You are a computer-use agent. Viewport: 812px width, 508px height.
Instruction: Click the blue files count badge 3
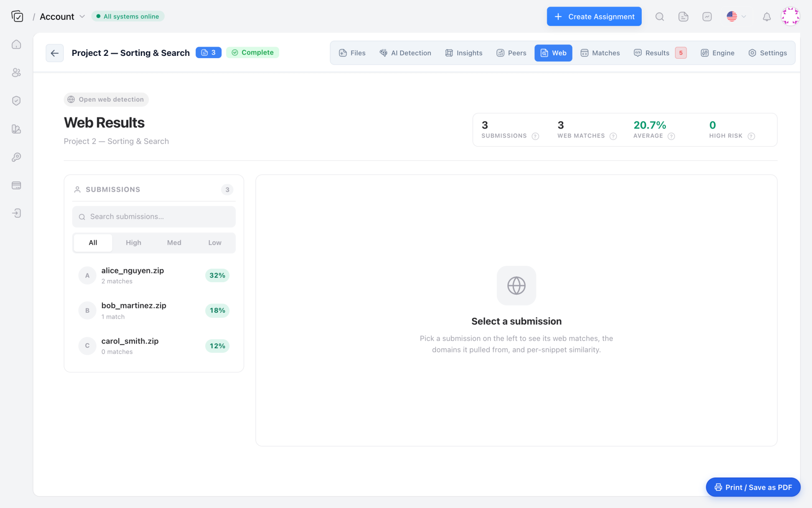209,53
